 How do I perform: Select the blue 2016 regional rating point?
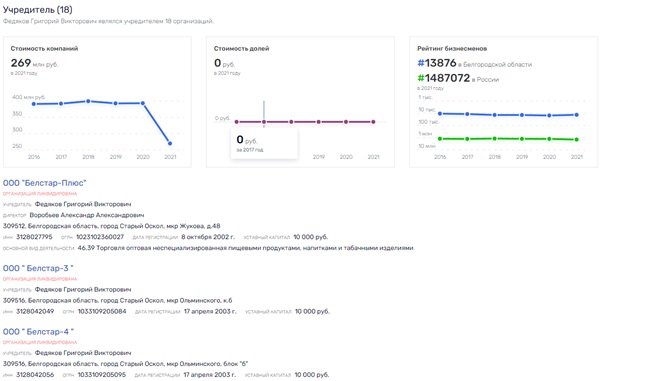pos(440,113)
